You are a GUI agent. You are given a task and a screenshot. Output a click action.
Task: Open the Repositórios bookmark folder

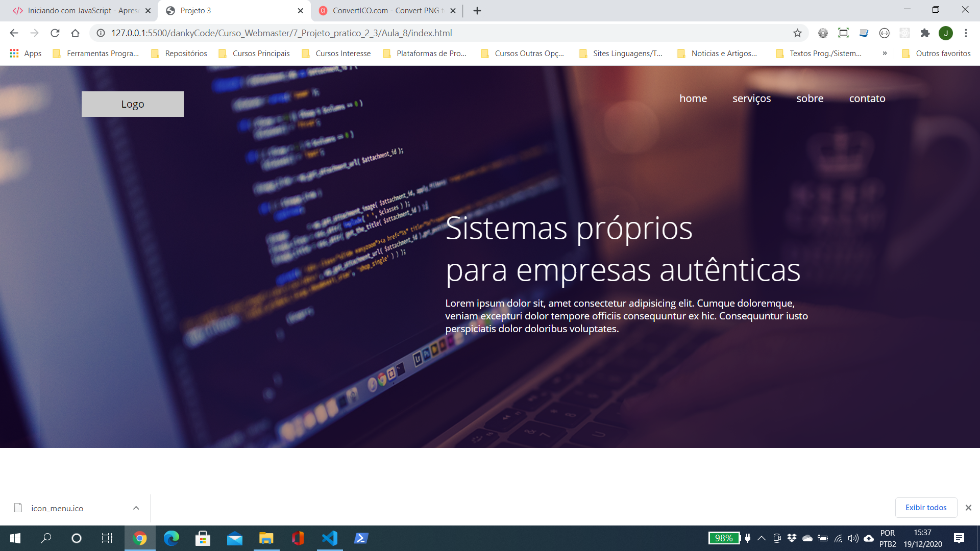(x=179, y=54)
